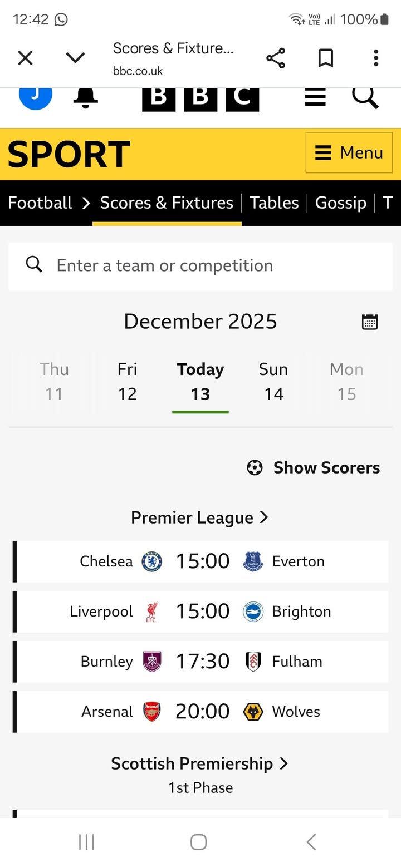Open the three-dot browser options menu
The image size is (401, 868).
(376, 58)
